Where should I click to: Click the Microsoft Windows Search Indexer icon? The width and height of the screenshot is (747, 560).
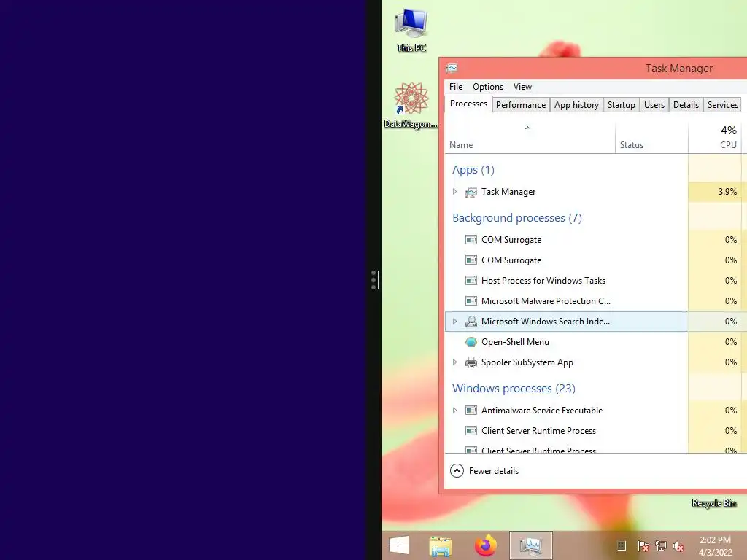pos(471,322)
